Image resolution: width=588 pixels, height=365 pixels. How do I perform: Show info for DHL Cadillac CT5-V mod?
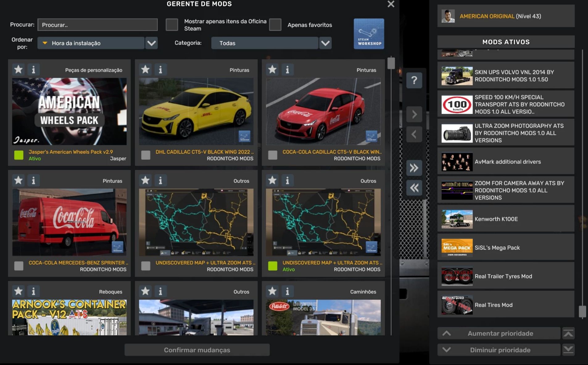160,69
